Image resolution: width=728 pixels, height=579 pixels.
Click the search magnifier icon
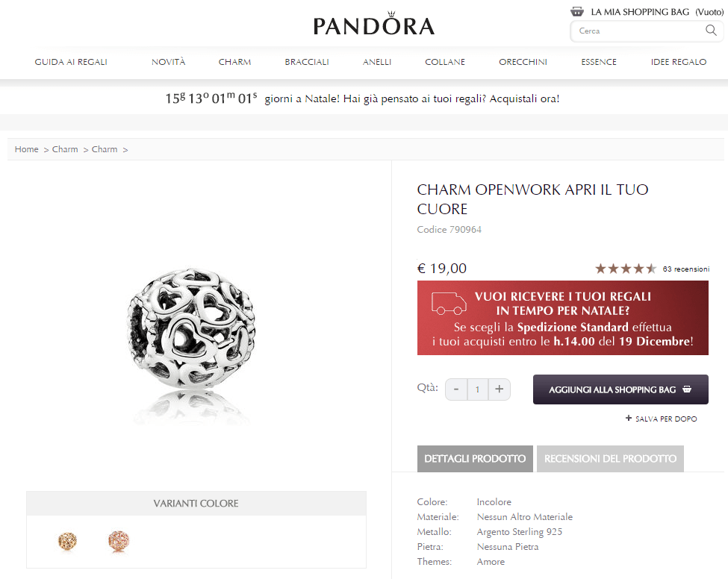711,31
